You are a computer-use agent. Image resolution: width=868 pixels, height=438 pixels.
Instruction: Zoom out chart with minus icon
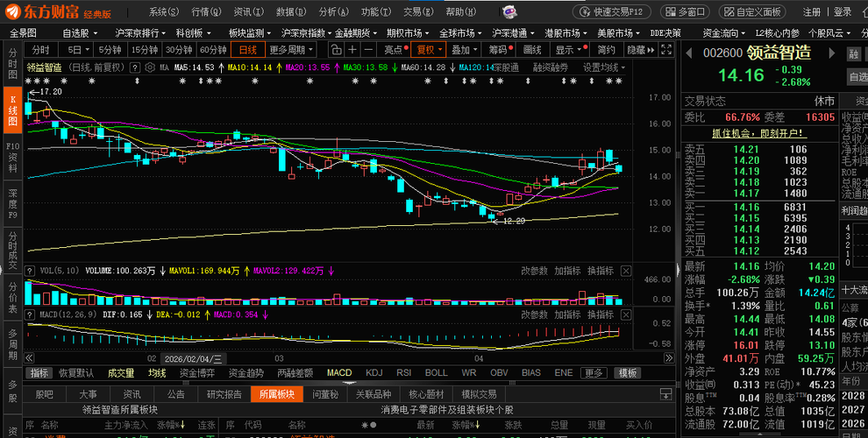(368, 50)
